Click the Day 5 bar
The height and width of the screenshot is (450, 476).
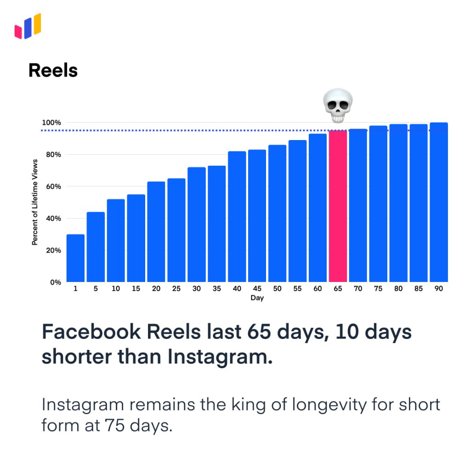tap(96, 247)
